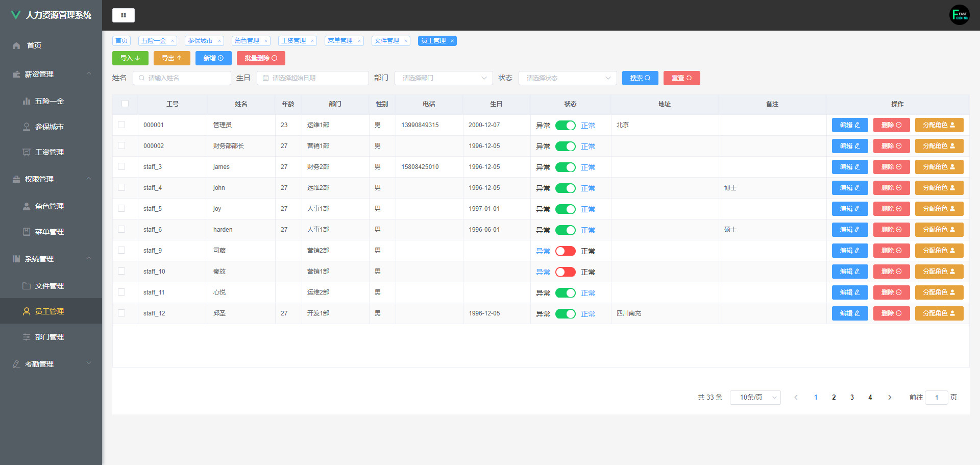
Task: Switch to the 首页 tab
Action: pos(121,41)
